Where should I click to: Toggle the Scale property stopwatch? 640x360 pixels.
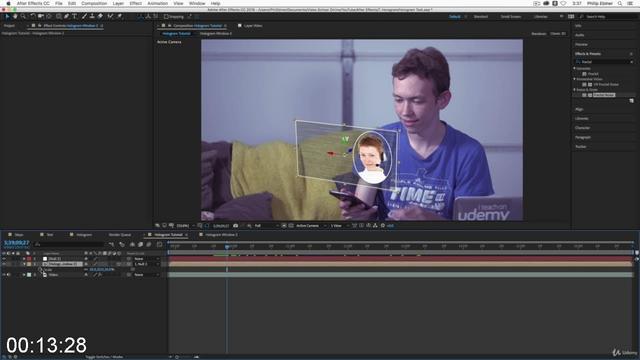(40, 269)
